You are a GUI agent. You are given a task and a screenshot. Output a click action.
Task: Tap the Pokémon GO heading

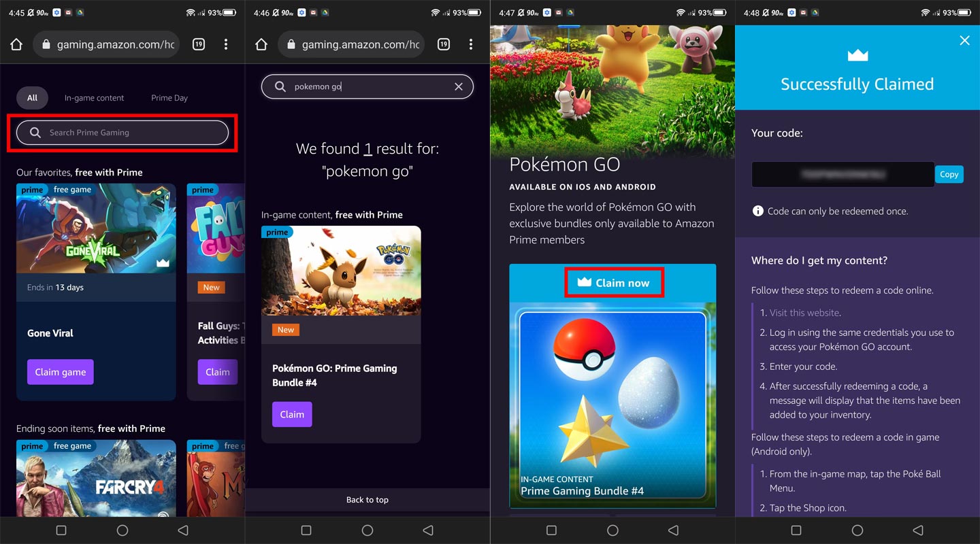point(565,165)
